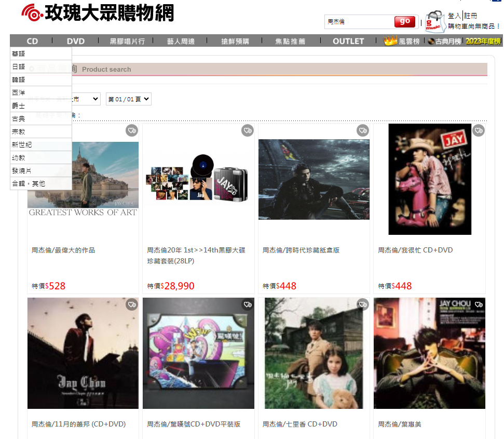
Task: Click the g music shopping bag icon
Action: coord(435,21)
